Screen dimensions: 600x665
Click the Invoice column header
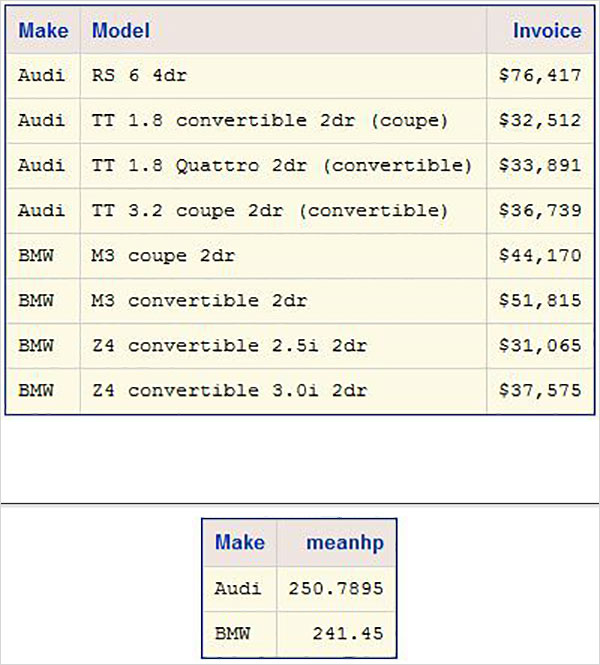point(546,31)
